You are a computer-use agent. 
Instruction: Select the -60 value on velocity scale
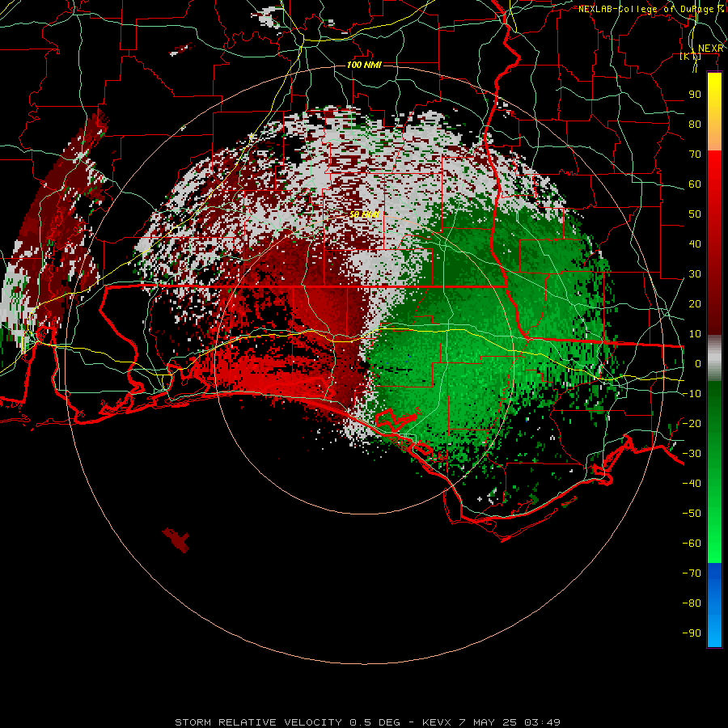pyautogui.click(x=692, y=544)
